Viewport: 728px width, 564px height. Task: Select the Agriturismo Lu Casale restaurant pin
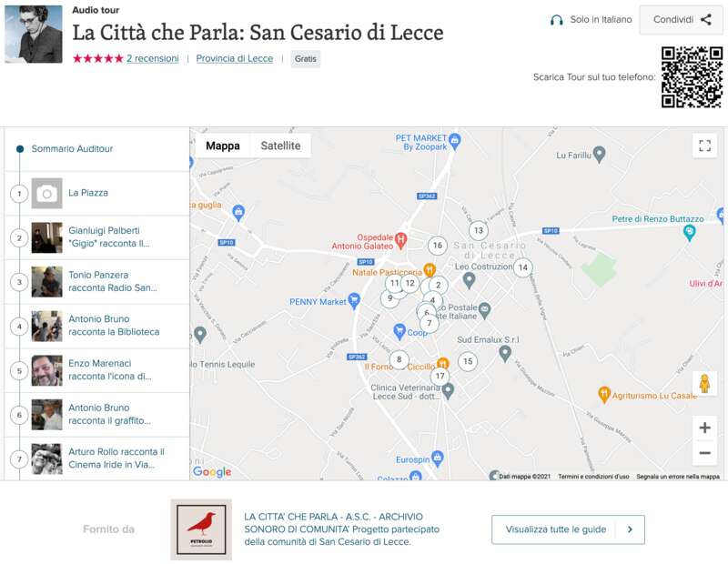pyautogui.click(x=603, y=394)
